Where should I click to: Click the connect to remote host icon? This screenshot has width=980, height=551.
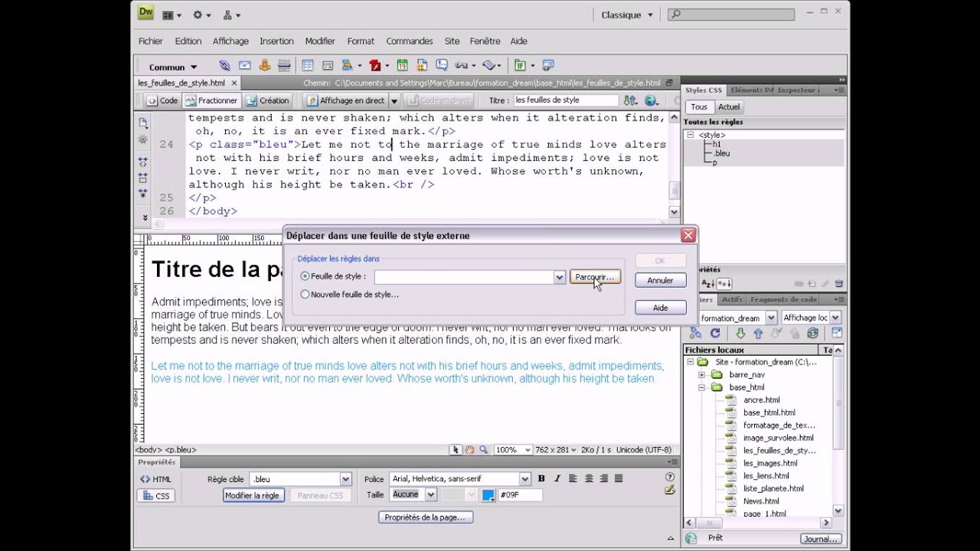(x=695, y=334)
